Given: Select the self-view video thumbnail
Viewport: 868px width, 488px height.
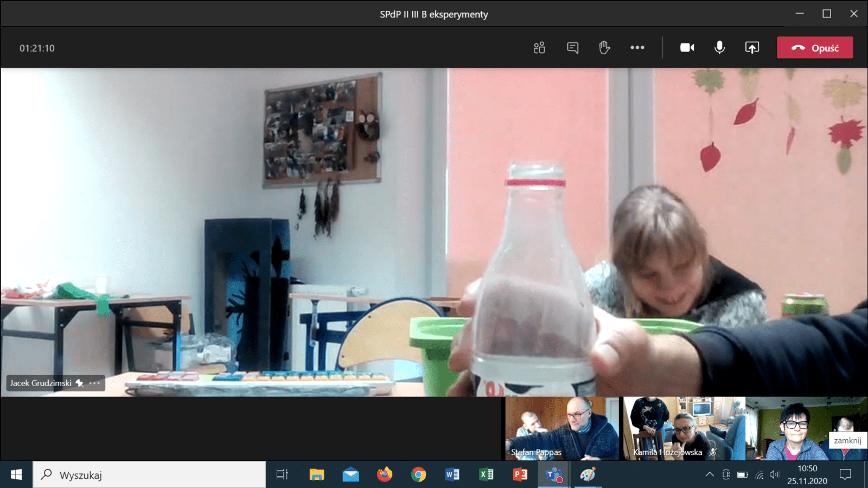Looking at the screenshot, I should [806, 428].
